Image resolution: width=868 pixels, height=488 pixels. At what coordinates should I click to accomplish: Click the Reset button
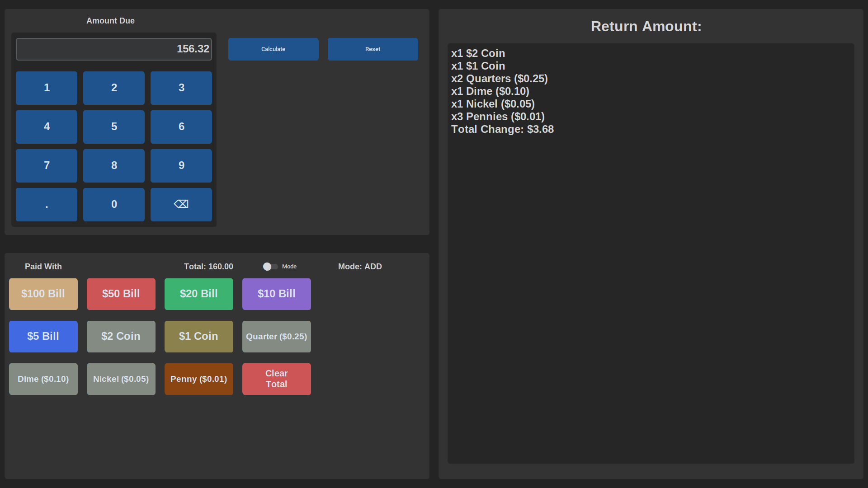coord(373,49)
